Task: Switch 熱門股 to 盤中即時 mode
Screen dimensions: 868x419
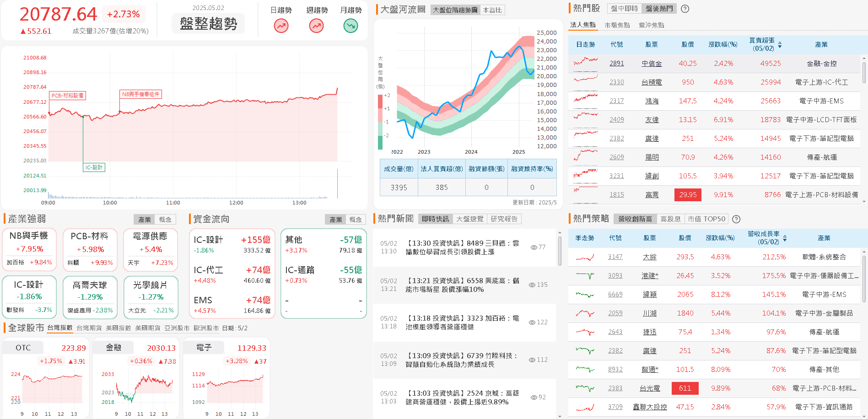Action: pyautogui.click(x=624, y=9)
